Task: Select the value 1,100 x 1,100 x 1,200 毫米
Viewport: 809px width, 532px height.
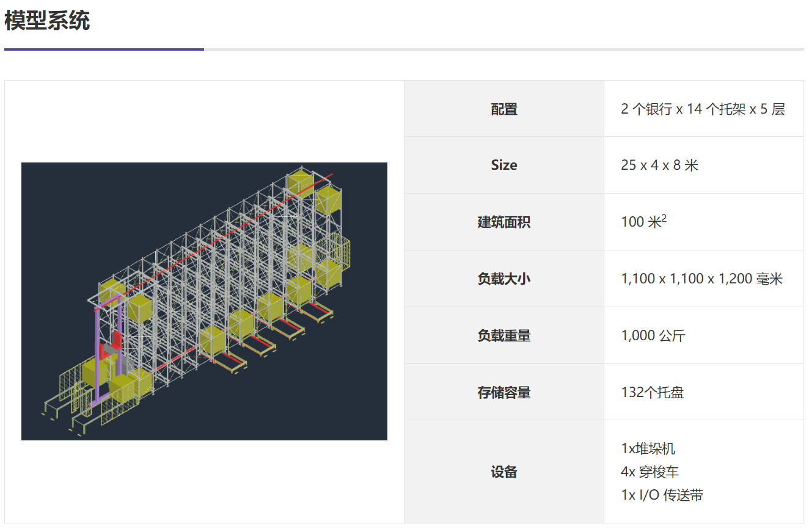Action: pos(701,279)
